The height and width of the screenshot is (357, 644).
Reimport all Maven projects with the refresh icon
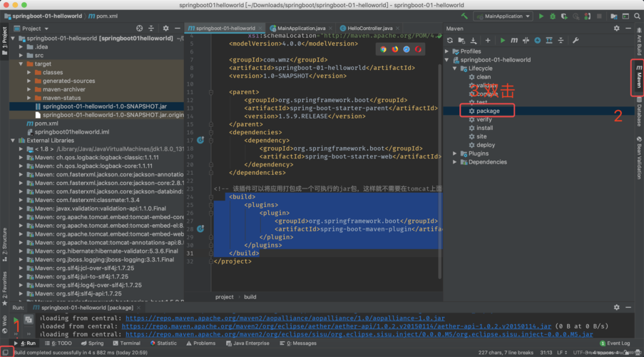click(x=450, y=40)
